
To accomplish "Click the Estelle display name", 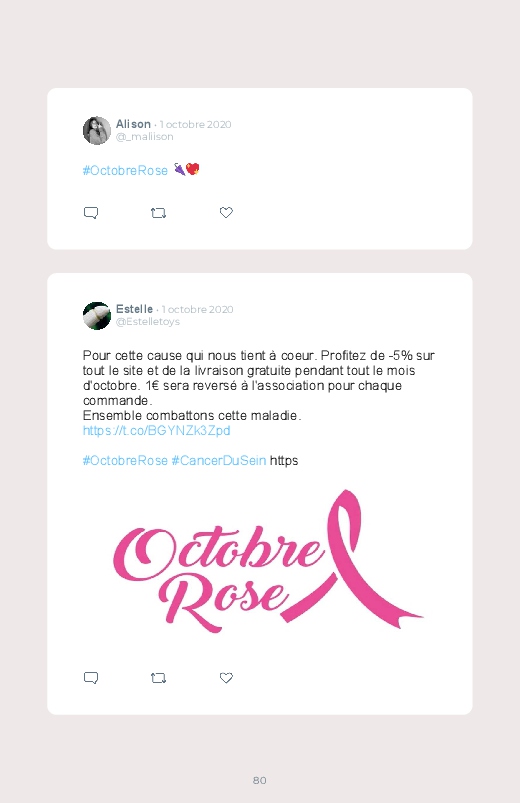I will coord(134,309).
